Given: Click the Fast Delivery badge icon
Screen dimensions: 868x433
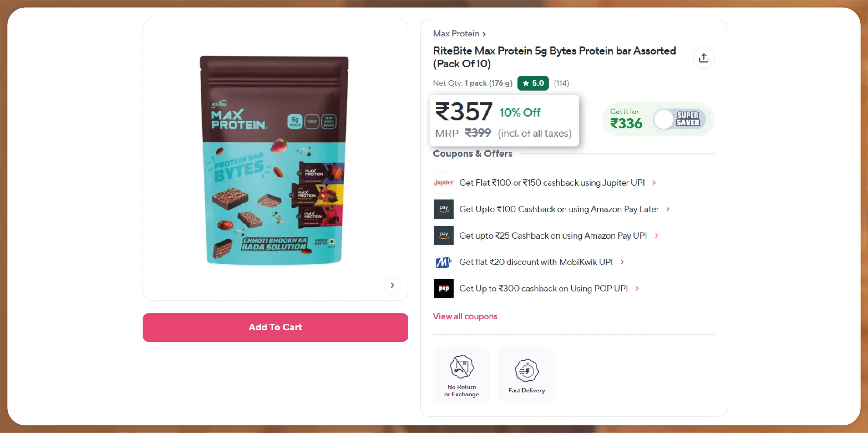Looking at the screenshot, I should click(x=526, y=370).
